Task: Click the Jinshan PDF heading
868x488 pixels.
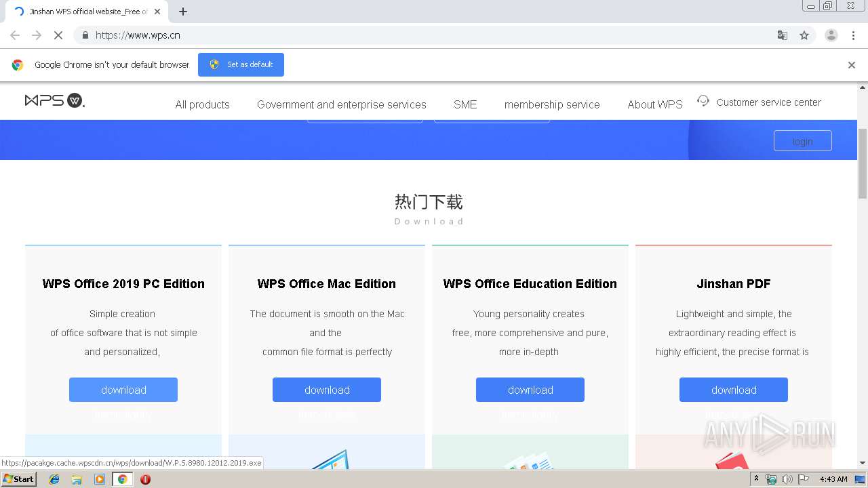Action: point(734,284)
